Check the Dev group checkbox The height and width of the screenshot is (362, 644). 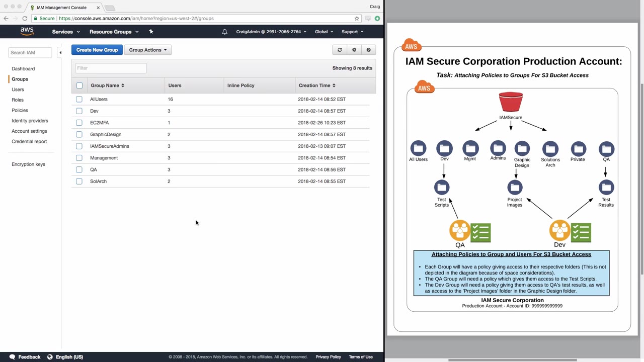[x=79, y=111]
